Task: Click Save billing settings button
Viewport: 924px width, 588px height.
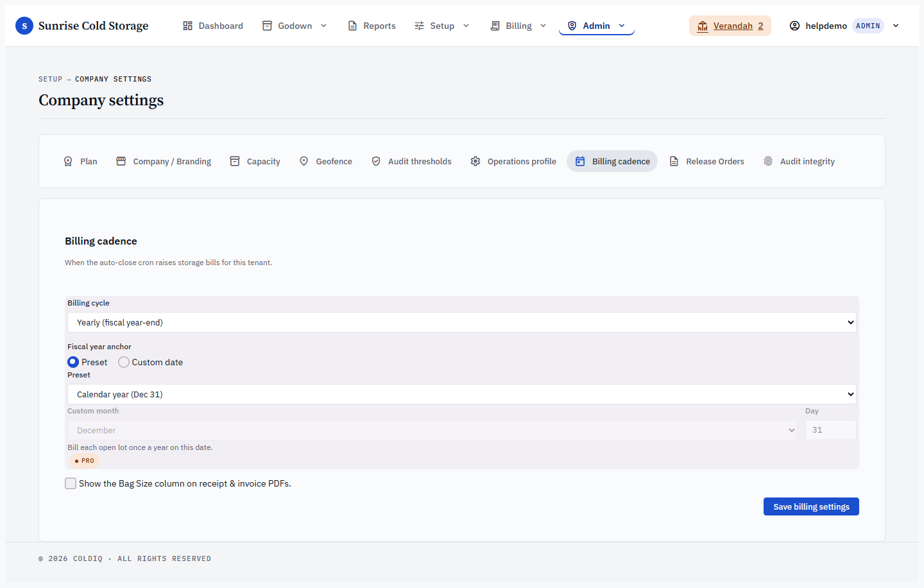Action: coord(811,506)
